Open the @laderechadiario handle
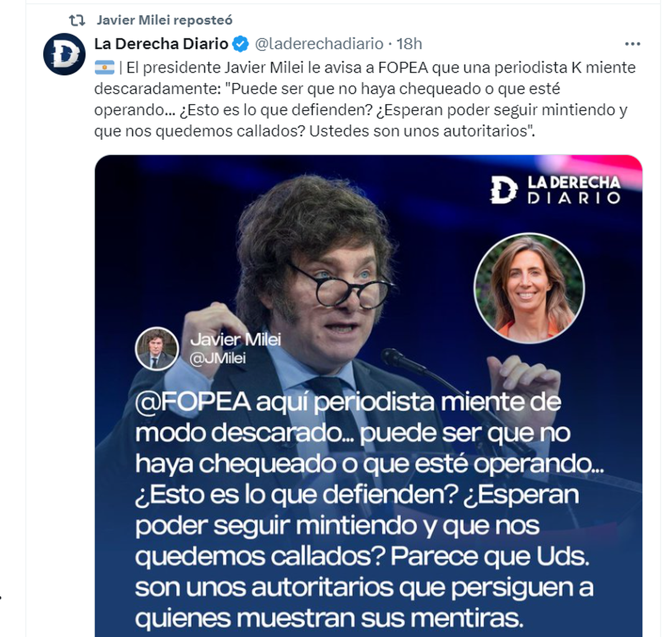This screenshot has width=672, height=637. pos(319,44)
